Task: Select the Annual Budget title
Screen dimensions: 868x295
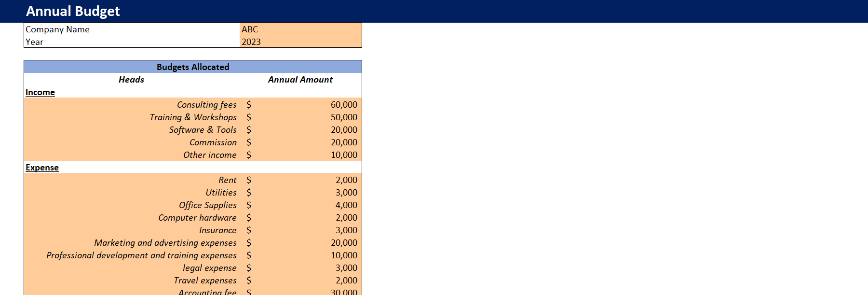Action: pos(73,11)
